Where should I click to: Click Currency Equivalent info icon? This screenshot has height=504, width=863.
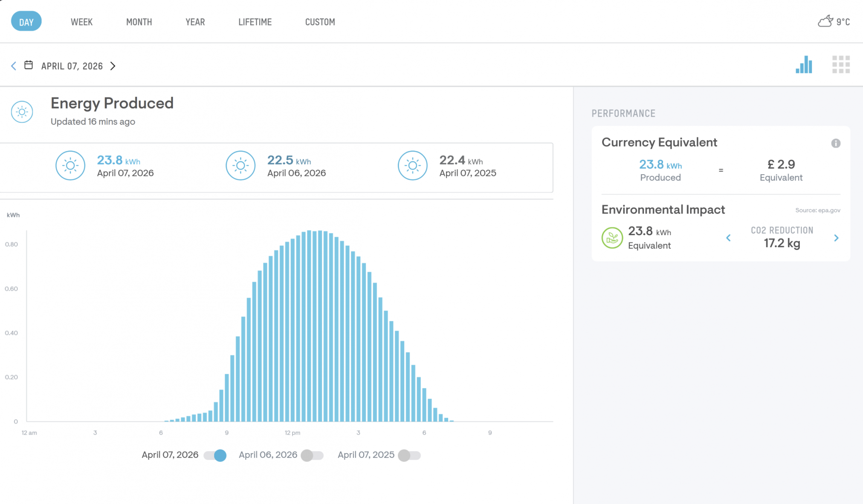point(835,143)
